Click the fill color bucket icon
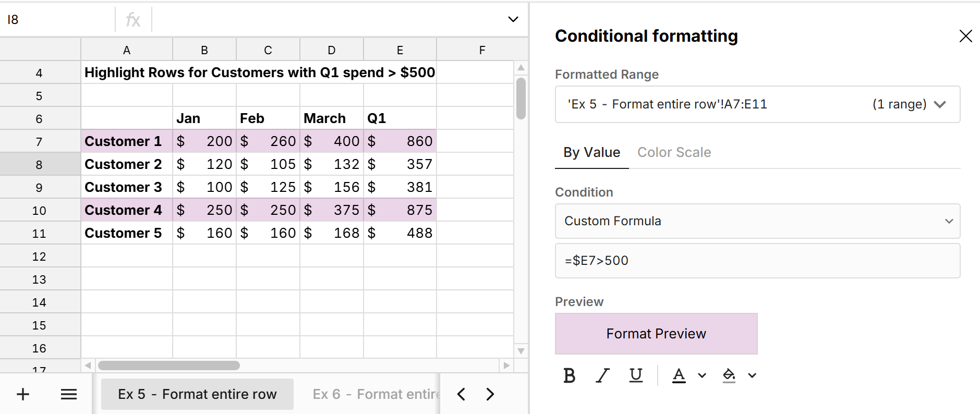 coord(729,375)
